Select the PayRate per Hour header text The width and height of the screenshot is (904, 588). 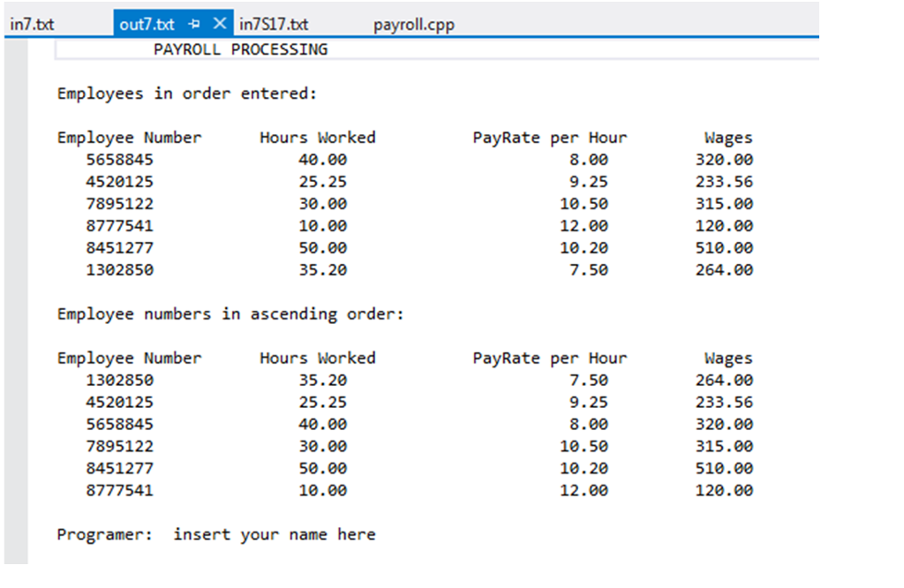549,137
